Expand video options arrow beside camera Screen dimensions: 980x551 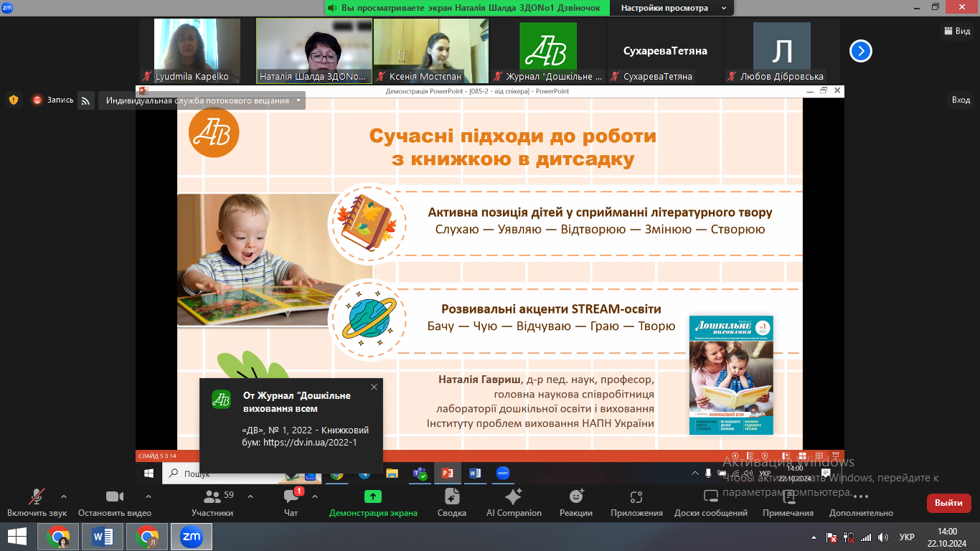(x=149, y=496)
